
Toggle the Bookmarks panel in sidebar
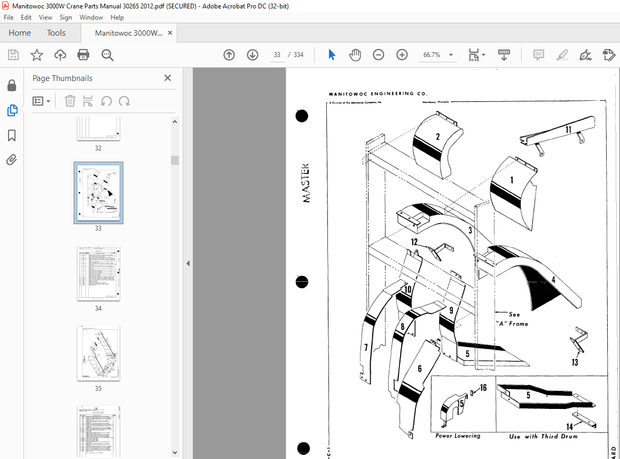point(12,135)
